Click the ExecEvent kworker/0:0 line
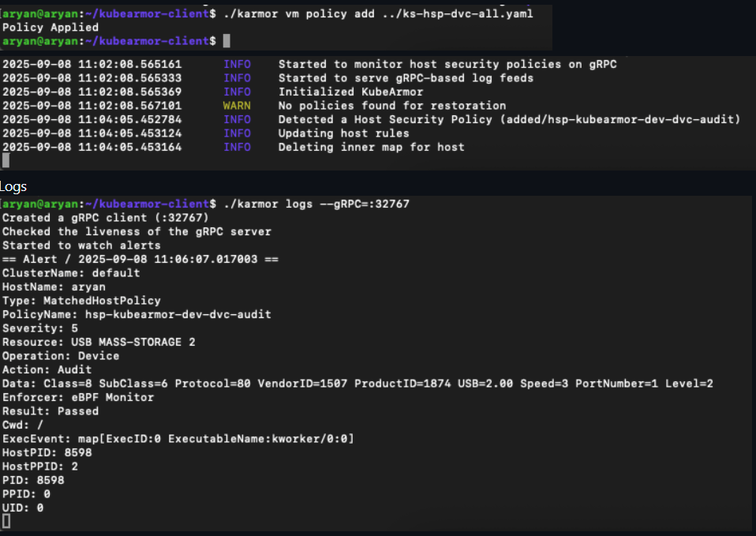 point(178,439)
